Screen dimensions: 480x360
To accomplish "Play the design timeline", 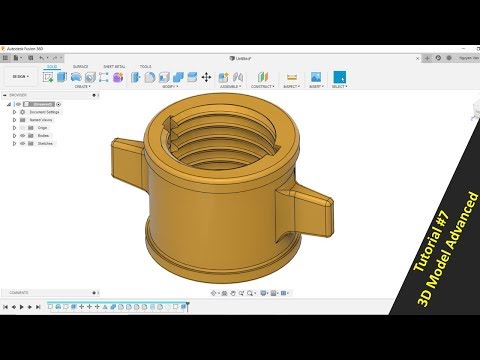I will (22, 307).
